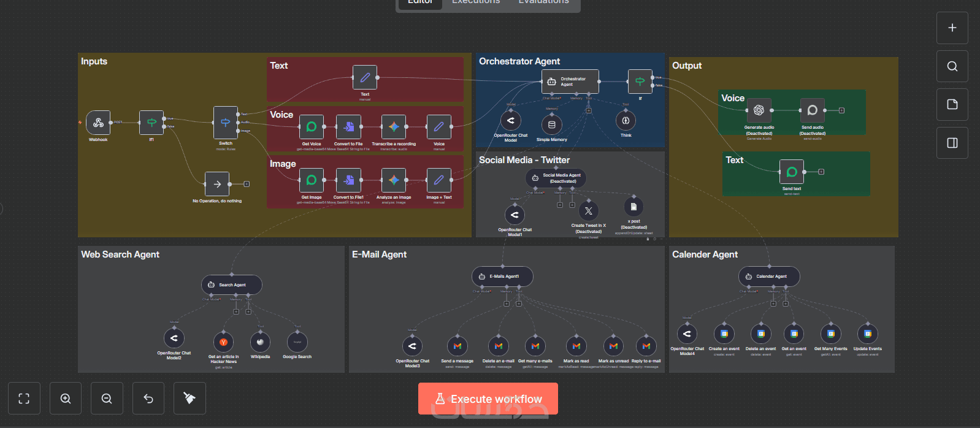Open the x post sheet node
Screen dimensions: 980x428
(634, 207)
